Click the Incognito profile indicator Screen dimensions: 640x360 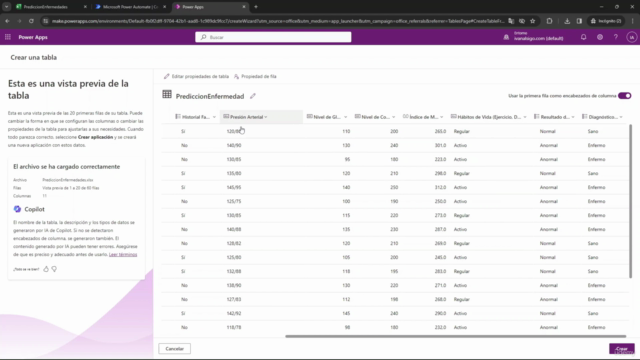pos(606,21)
